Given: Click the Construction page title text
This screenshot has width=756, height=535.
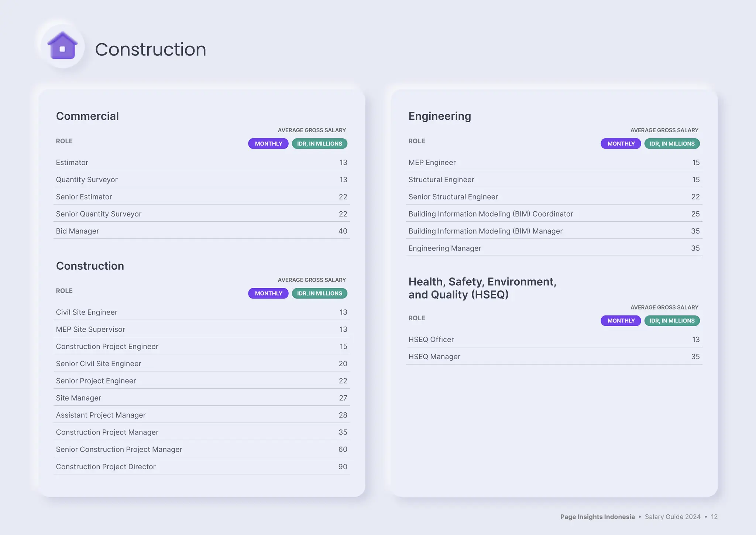Looking at the screenshot, I should point(151,50).
